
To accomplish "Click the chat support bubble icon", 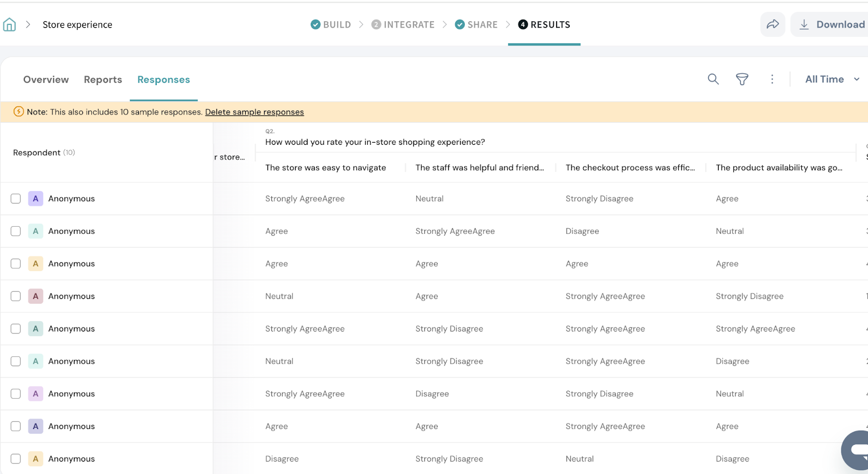I will pyautogui.click(x=858, y=450).
